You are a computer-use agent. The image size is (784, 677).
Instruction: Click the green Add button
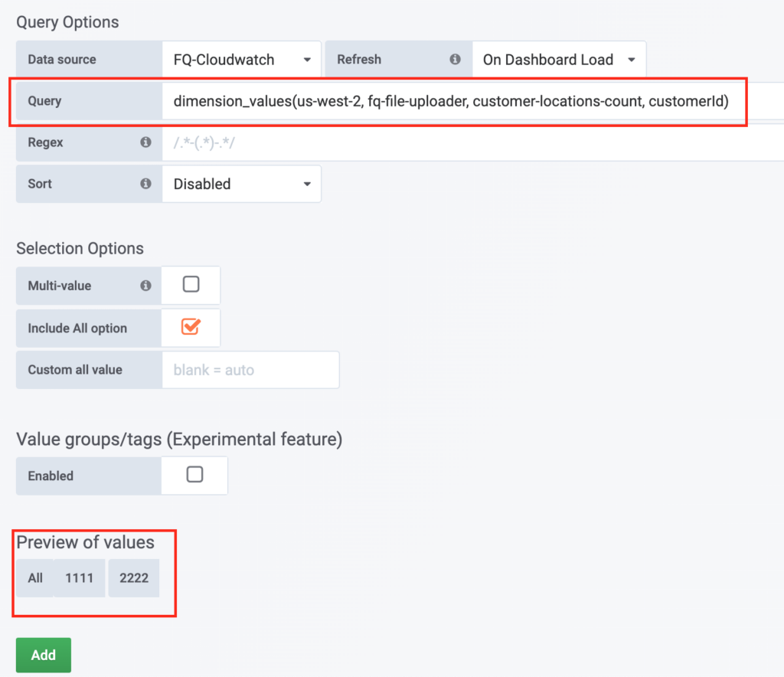tap(44, 655)
